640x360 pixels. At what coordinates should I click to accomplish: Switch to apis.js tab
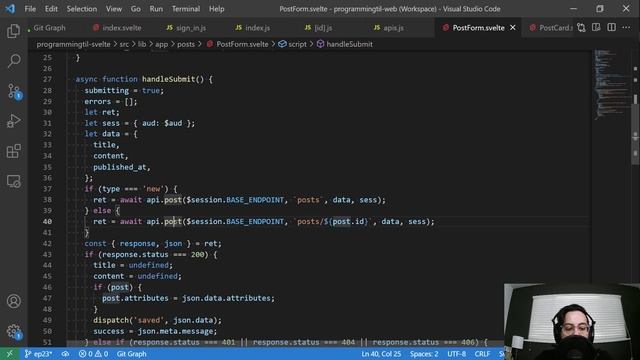[389, 28]
